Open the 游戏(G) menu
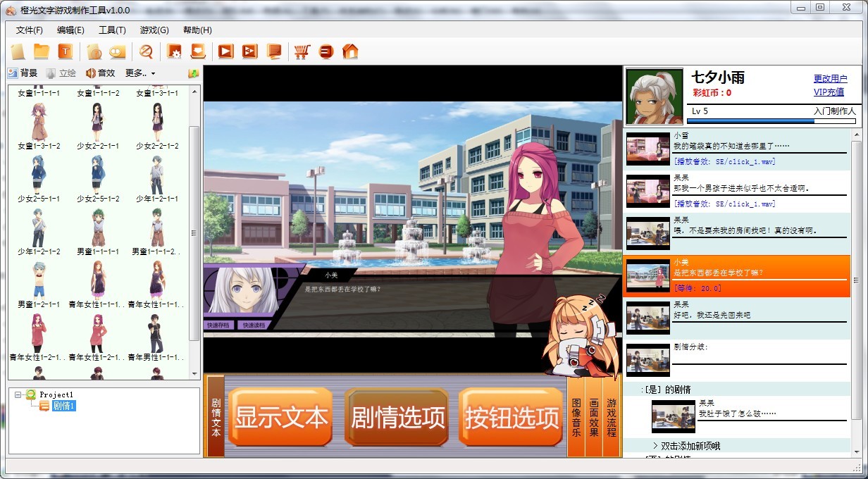The image size is (868, 479). tap(154, 30)
